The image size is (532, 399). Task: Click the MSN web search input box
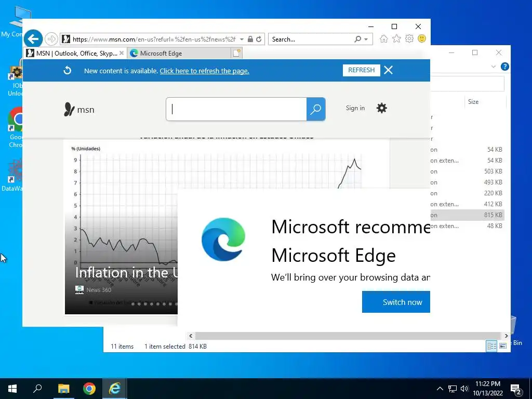click(236, 109)
